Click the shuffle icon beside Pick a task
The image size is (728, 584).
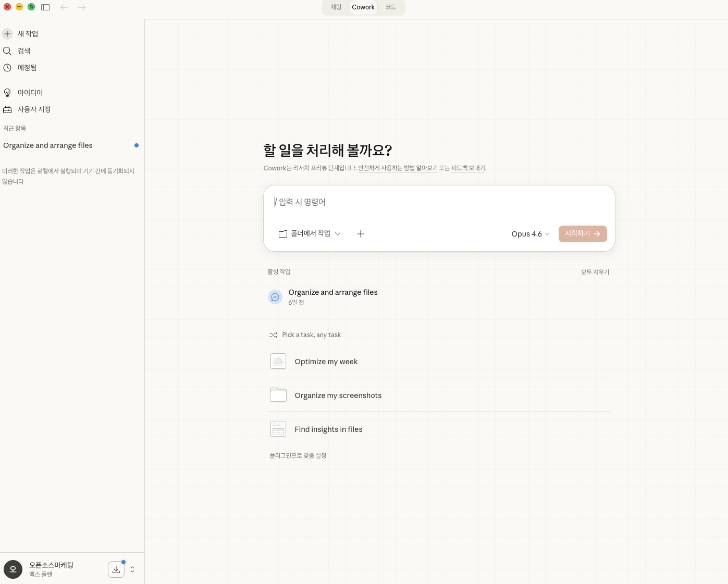(273, 335)
